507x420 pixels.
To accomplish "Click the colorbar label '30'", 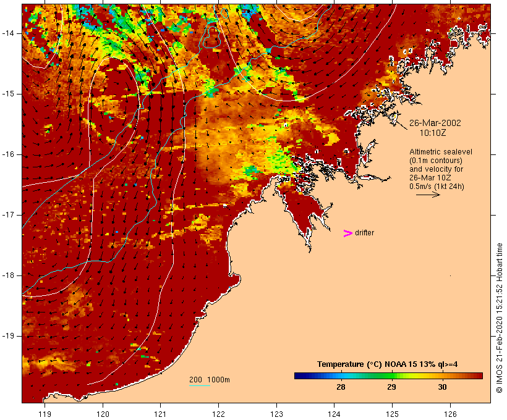I will 442,387.
